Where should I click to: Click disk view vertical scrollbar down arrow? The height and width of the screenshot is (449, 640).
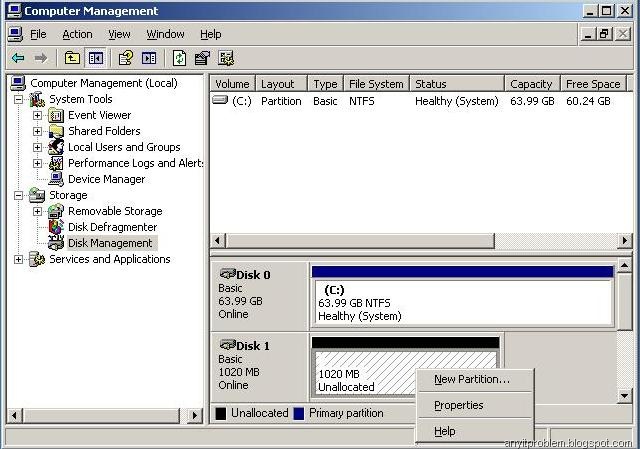click(x=624, y=396)
